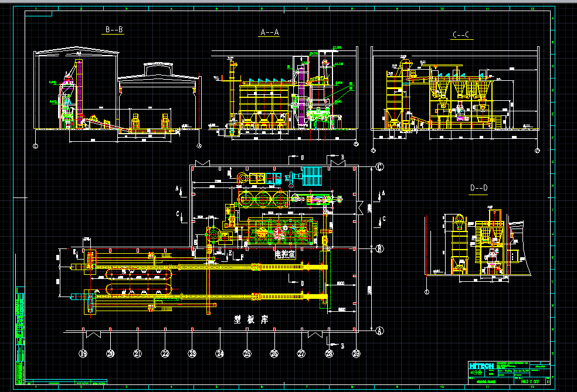577x392 pixels.
Task: Click the section marker labeled A on the plan's left edge
Action: (178, 188)
